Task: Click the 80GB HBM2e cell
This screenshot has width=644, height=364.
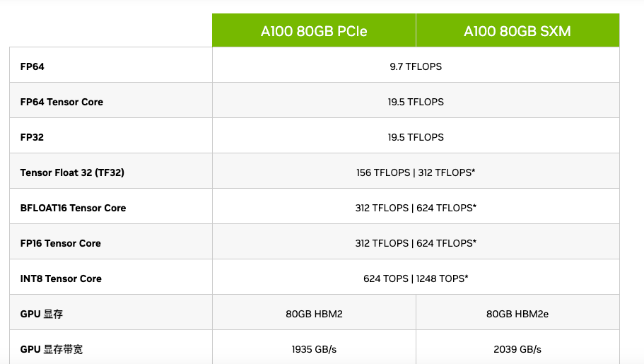Action: click(x=517, y=314)
